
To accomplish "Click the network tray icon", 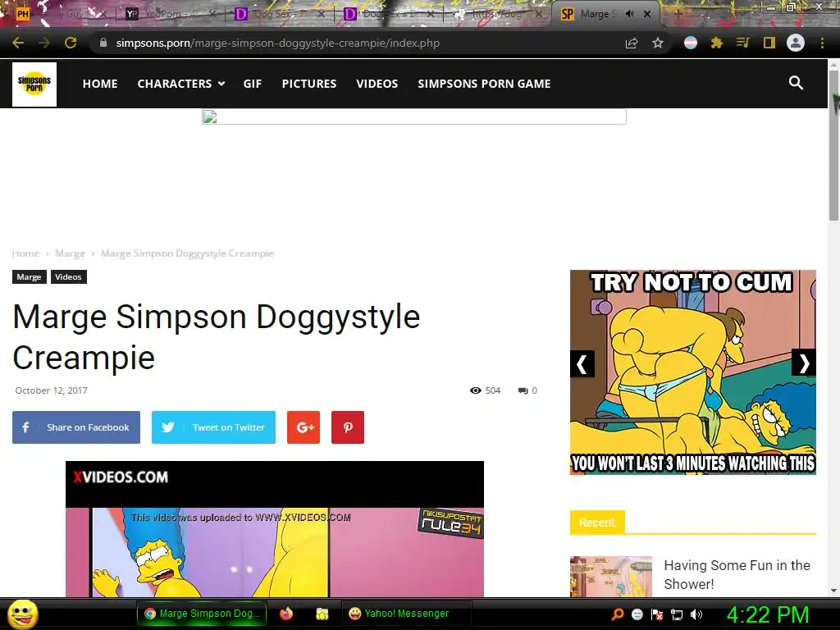I will point(677,614).
